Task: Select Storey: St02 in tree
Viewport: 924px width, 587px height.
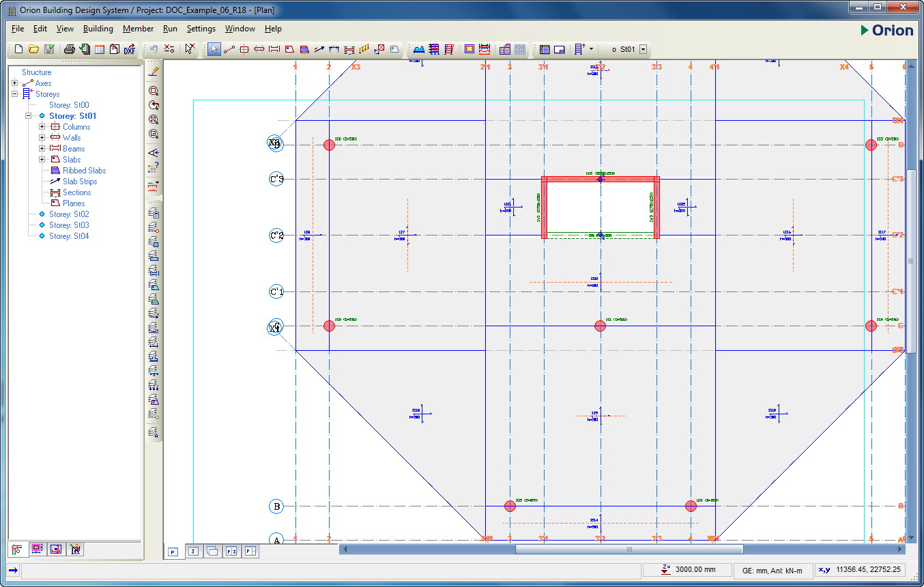Action: pos(69,214)
